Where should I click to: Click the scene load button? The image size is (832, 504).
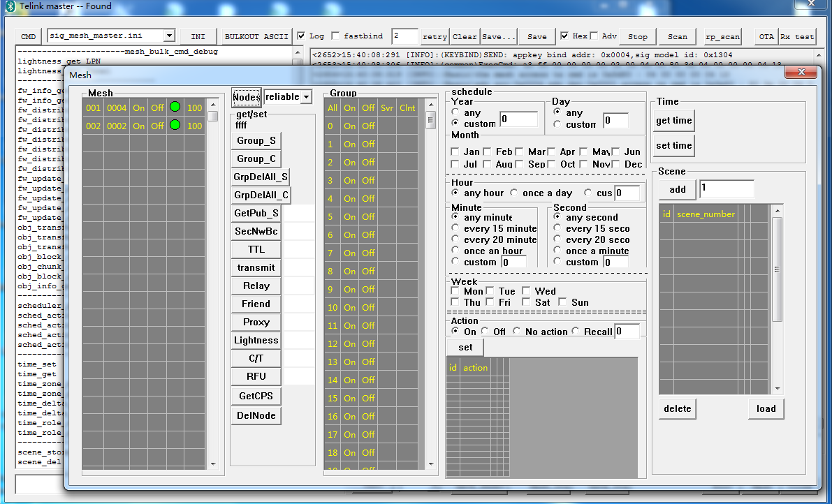pos(766,409)
